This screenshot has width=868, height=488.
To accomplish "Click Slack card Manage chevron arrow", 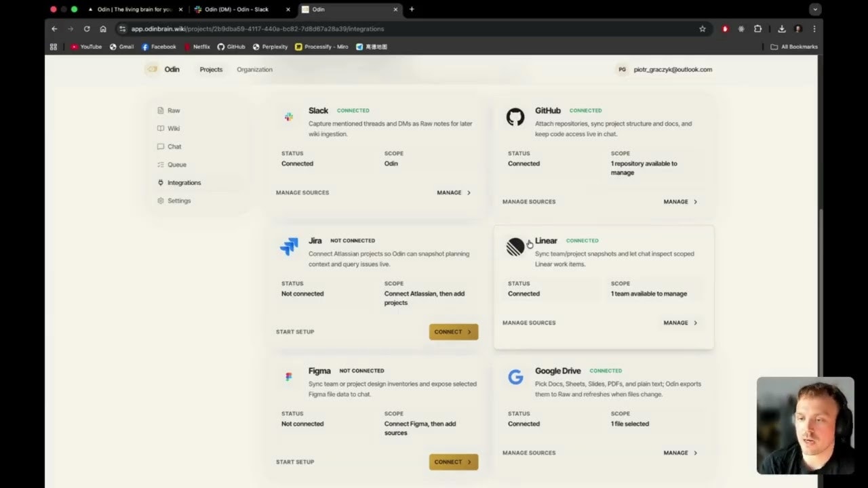I will pyautogui.click(x=469, y=192).
